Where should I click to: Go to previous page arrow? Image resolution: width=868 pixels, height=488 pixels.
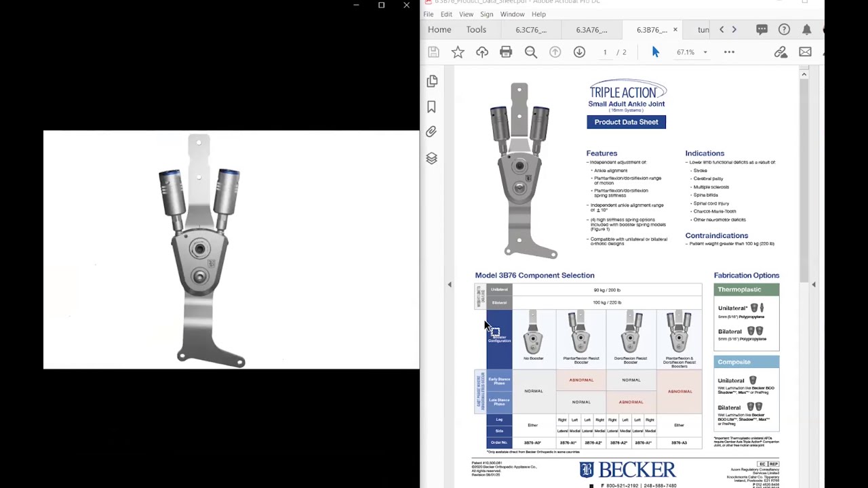(x=555, y=52)
